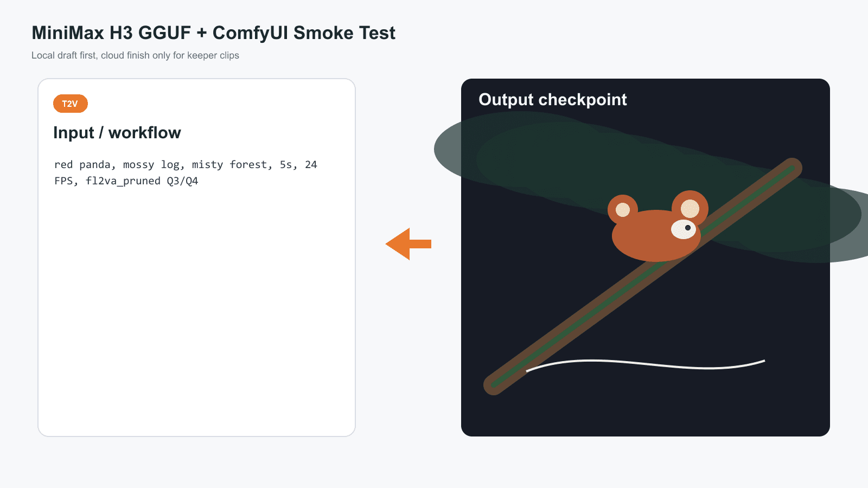Click the lower end of the log
This screenshot has height=488, width=868.
click(x=494, y=384)
